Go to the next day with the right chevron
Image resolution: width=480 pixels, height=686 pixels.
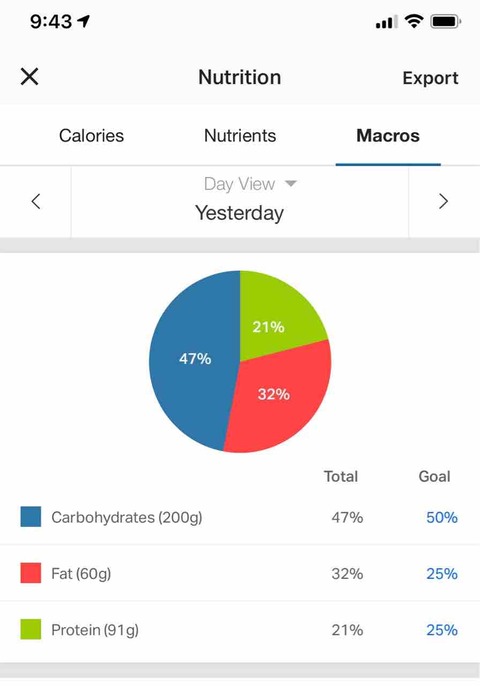click(x=443, y=201)
